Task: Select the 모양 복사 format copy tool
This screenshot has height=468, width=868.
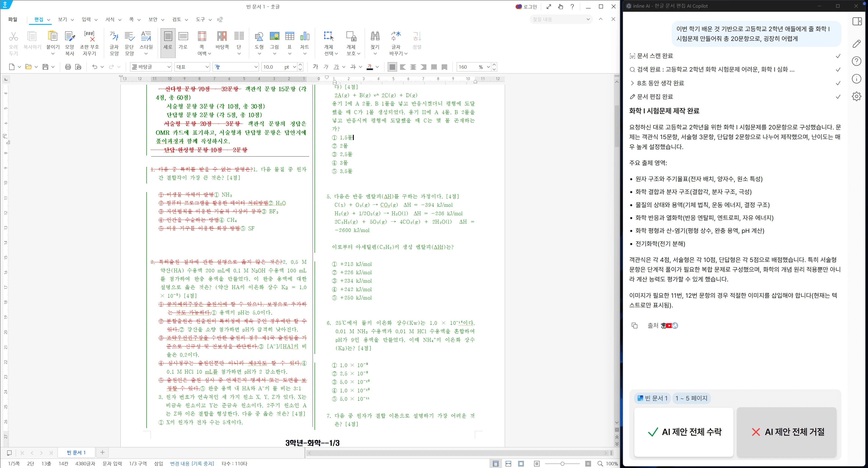Action: coord(69,43)
